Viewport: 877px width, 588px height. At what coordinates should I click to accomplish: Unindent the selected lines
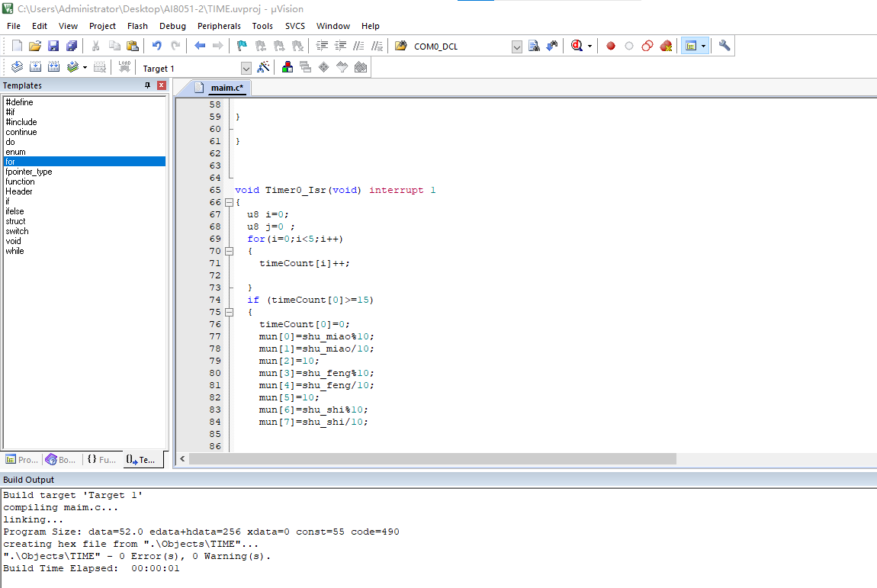click(x=341, y=46)
